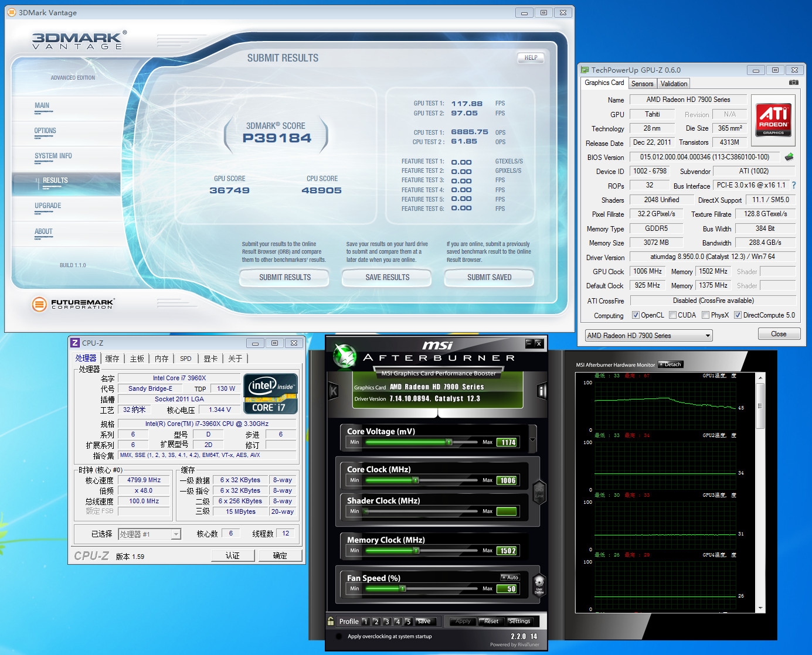This screenshot has width=812, height=655.
Task: Click the profile lock padlock icon
Action: (331, 621)
